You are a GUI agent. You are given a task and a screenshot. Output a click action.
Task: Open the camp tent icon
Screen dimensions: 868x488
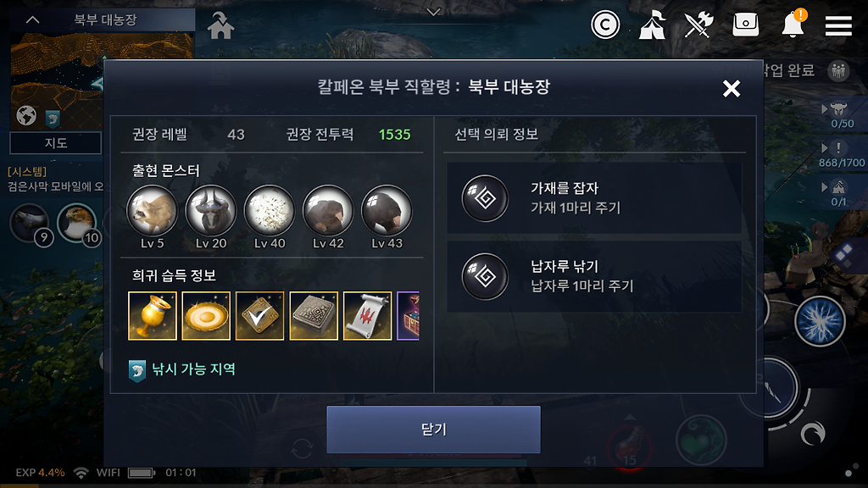652,25
